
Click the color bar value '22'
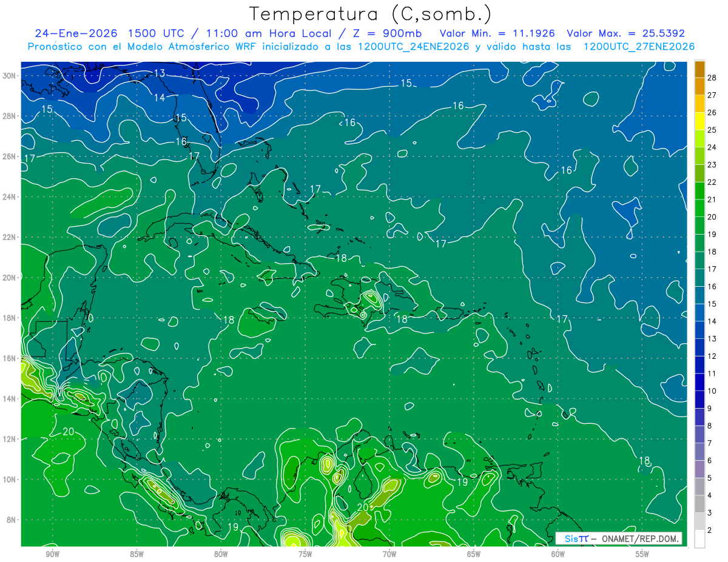tap(712, 182)
